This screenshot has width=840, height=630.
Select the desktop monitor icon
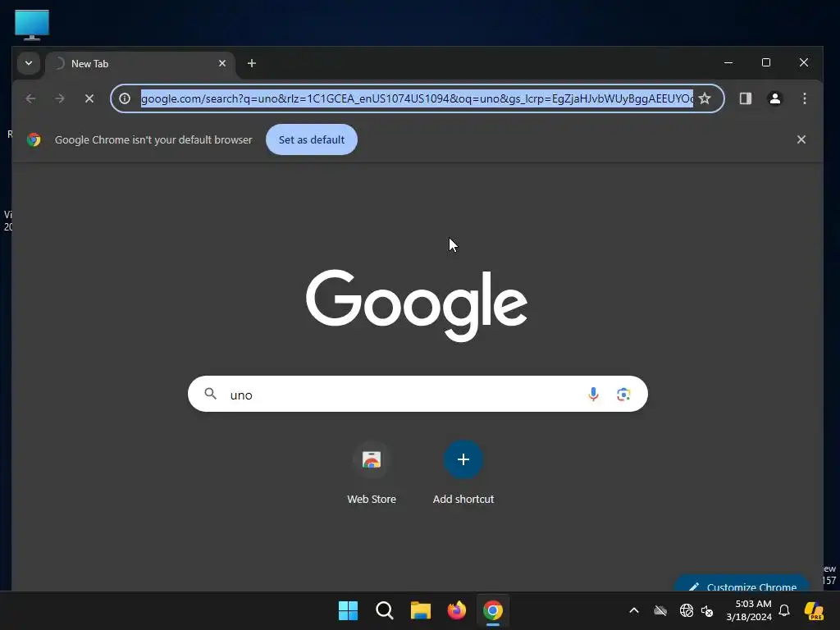(32, 25)
